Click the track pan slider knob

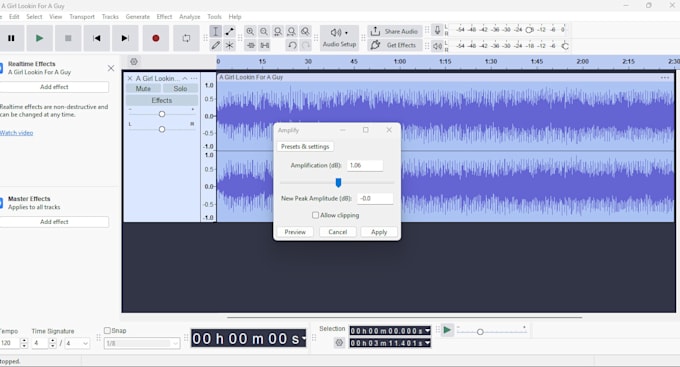tap(162, 129)
